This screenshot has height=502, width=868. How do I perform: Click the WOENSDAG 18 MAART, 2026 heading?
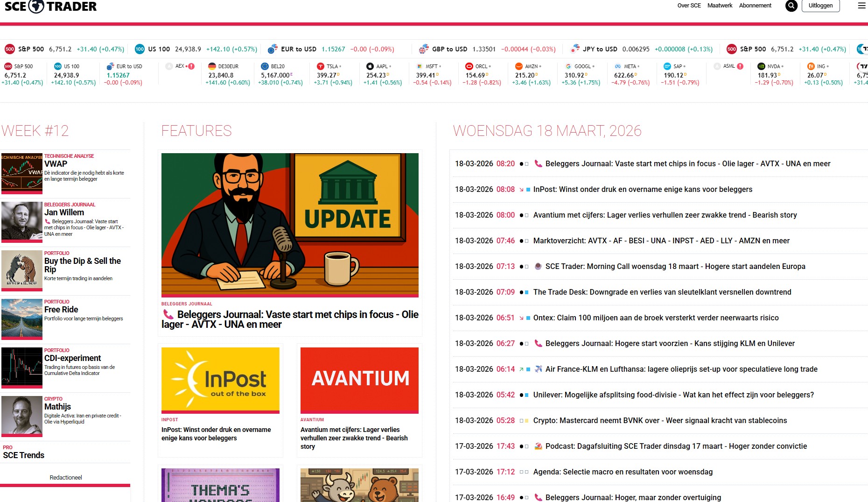[547, 131]
